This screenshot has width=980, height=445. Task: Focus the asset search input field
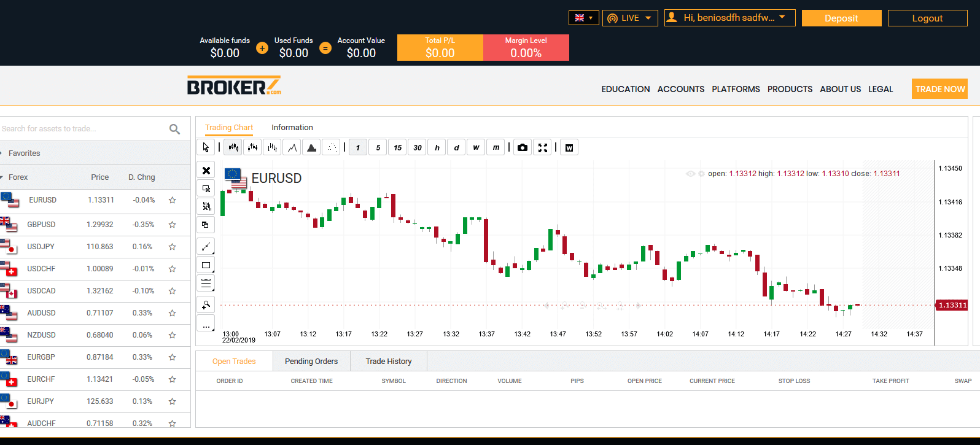(83, 129)
